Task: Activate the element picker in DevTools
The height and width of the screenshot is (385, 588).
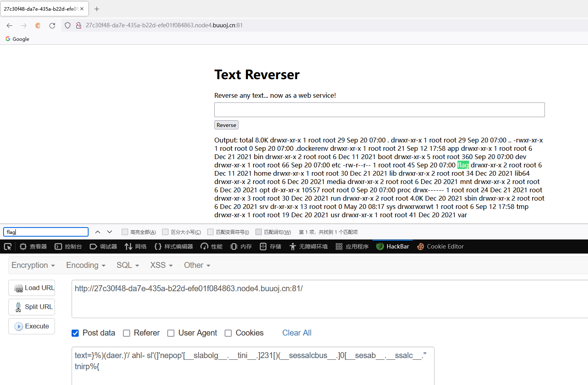Action: pyautogui.click(x=7, y=246)
